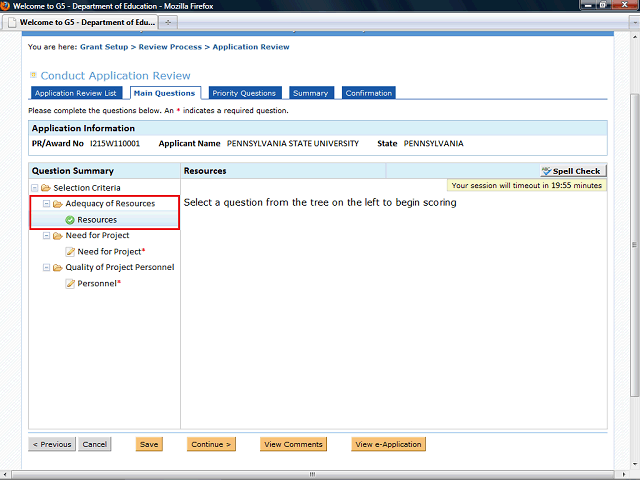Click the scroll down arrow of the vertical scrollbar
640x480 pixels.
coord(634,464)
